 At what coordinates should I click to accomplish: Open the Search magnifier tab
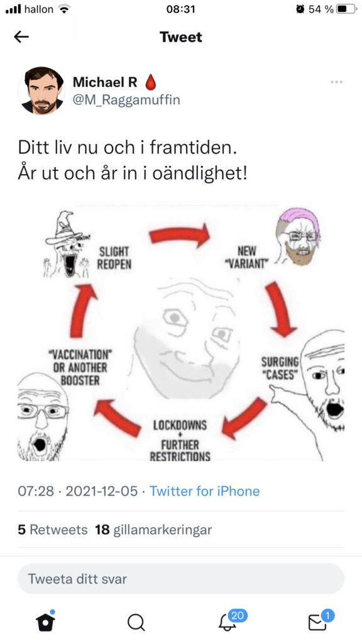[136, 622]
